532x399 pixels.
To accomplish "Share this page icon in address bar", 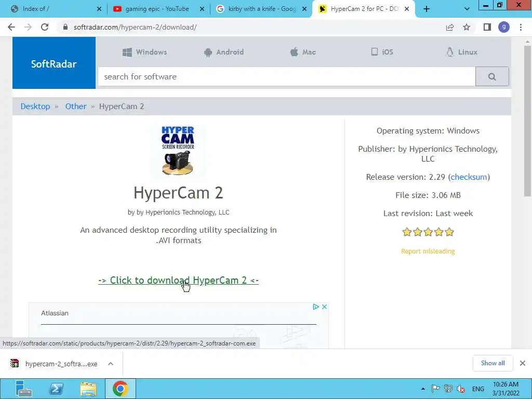I will click(x=450, y=27).
